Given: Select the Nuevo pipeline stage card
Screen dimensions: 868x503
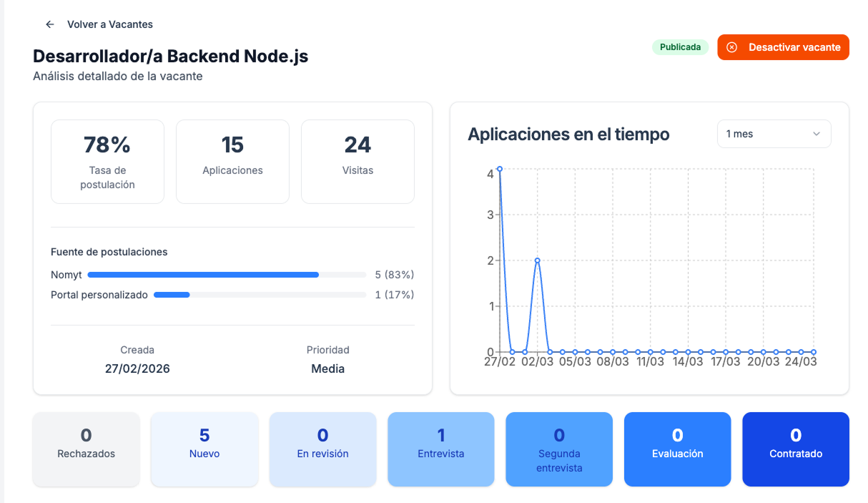Looking at the screenshot, I should (204, 449).
